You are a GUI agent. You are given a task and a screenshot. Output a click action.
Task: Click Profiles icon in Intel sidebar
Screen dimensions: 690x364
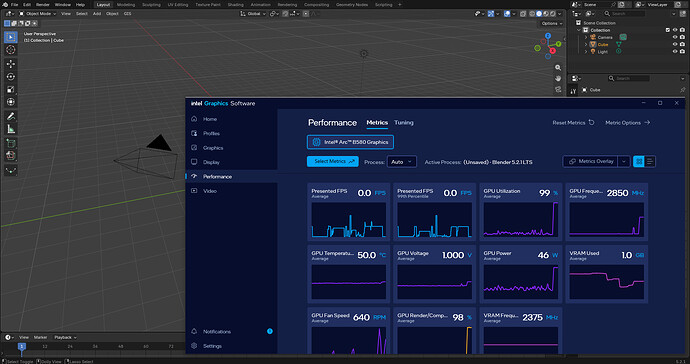[x=194, y=133]
